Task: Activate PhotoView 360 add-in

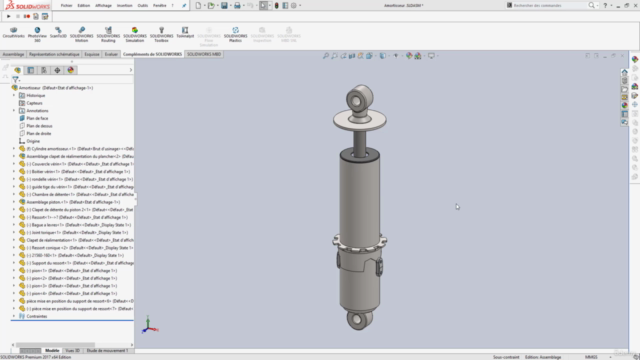Action: (x=37, y=34)
